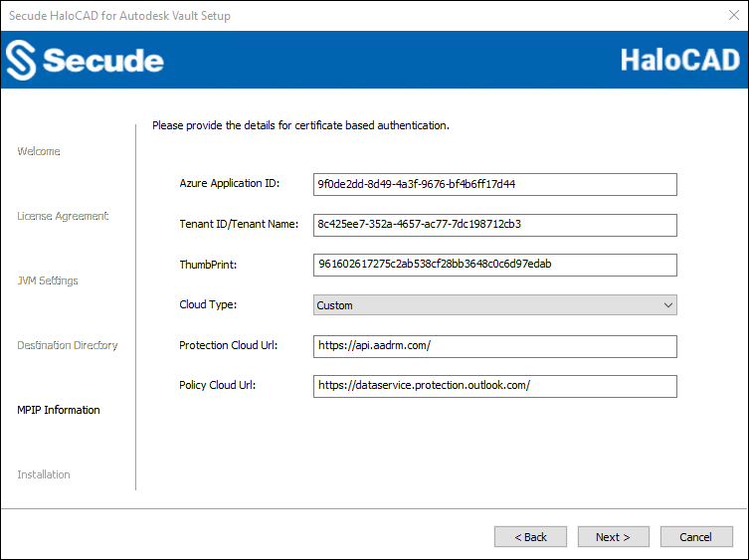Click the Protection Cloud Url field
The height and width of the screenshot is (560, 749).
[x=495, y=346]
